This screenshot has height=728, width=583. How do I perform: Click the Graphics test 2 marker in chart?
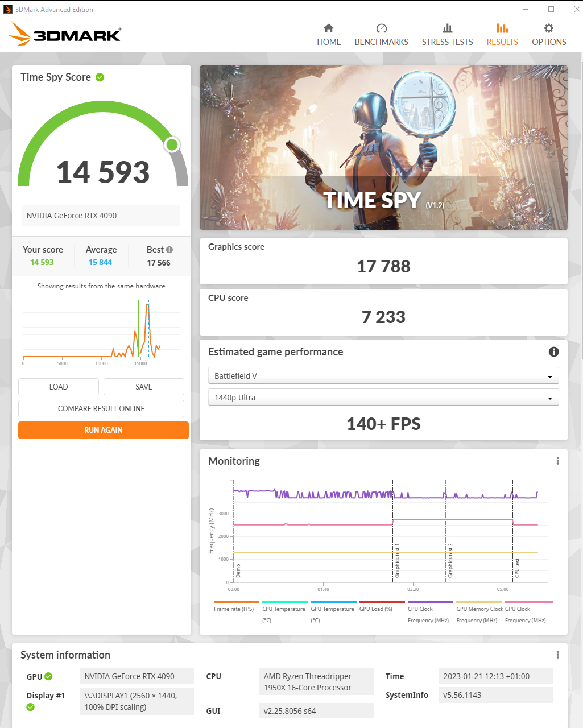coord(450,560)
